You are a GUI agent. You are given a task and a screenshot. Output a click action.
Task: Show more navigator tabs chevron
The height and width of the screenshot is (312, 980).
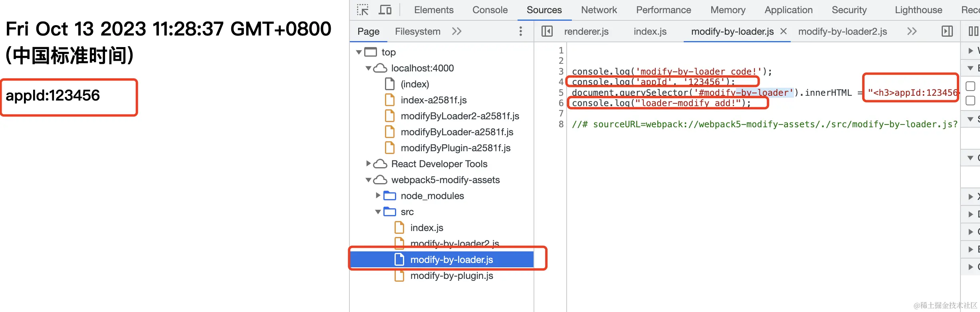tap(457, 31)
